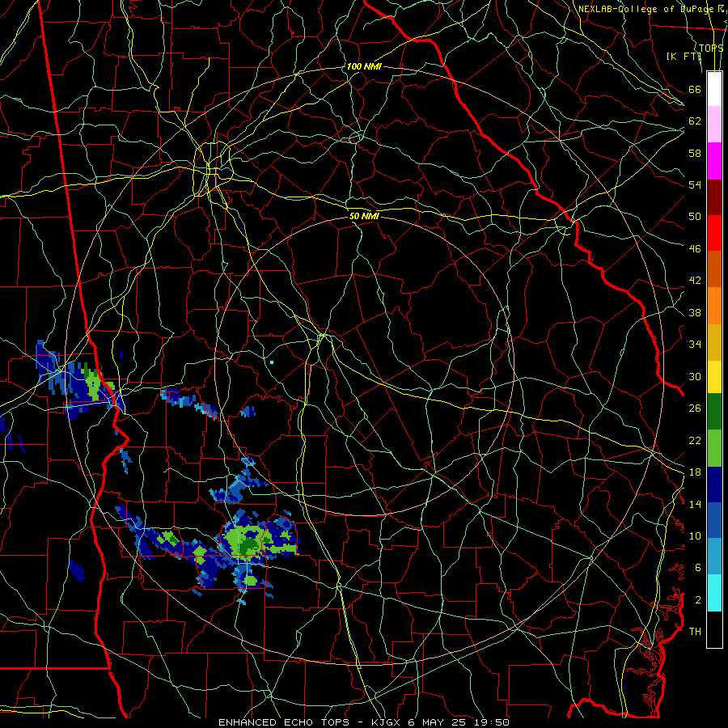Screen dimensions: 728x728
Task: Click the '66' legend value
Action: pos(695,89)
